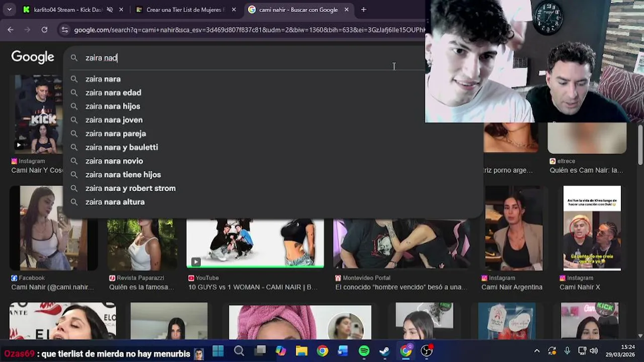Screen dimensions: 644x362
Task: Select suggestion 'zaira nara hijos'
Action: [x=113, y=106]
